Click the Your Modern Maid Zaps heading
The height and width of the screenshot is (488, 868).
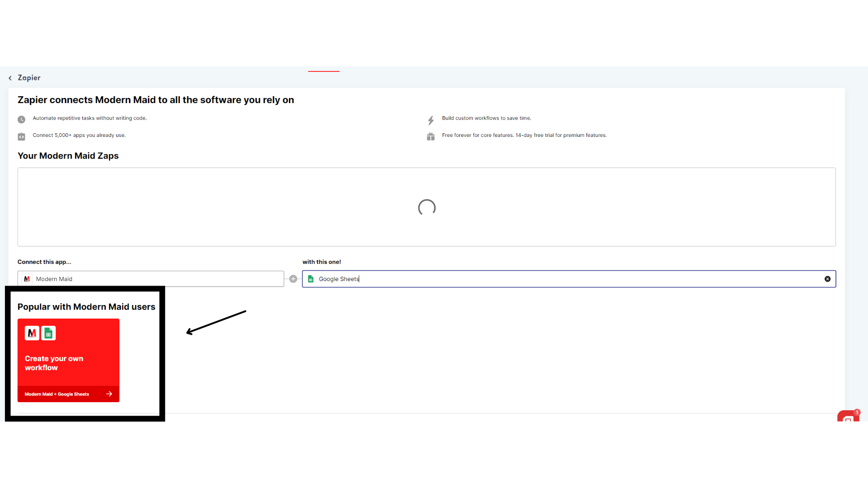click(68, 156)
